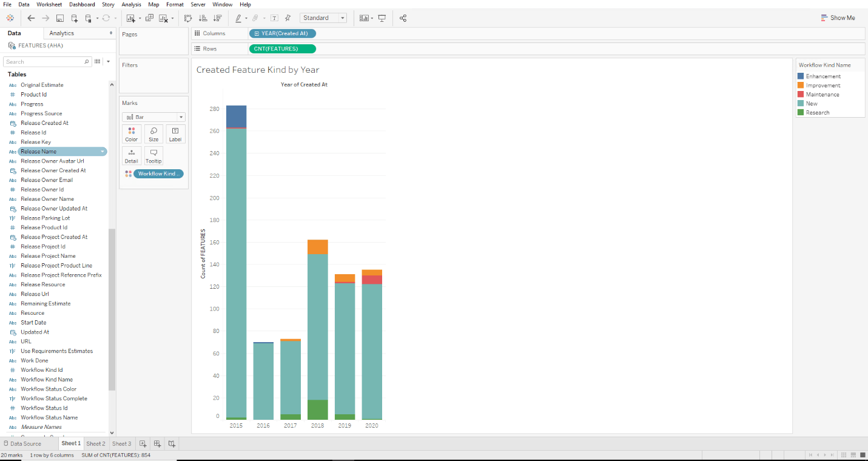The width and height of the screenshot is (868, 461).
Task: Click the Highlight pen icon
Action: [239, 18]
